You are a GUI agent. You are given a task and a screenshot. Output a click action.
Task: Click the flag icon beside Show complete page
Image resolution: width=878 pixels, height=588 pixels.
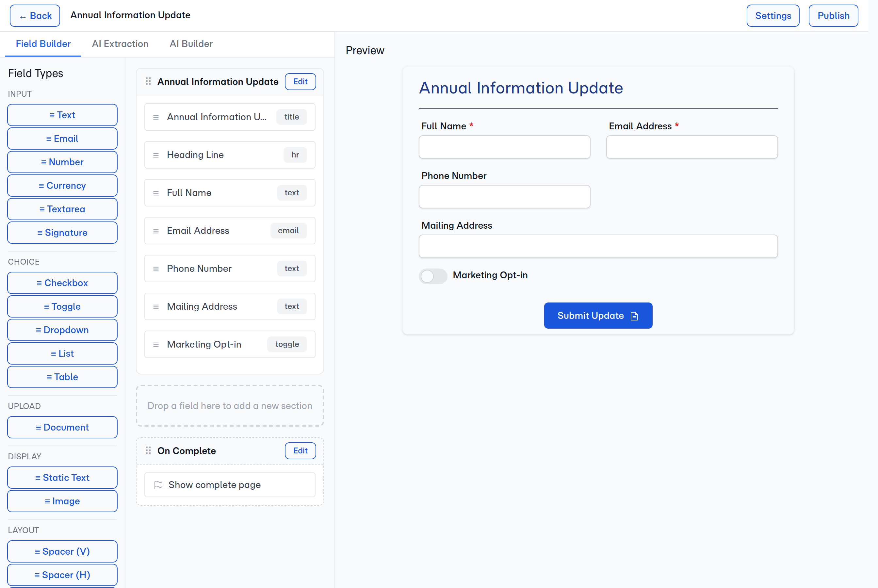pyautogui.click(x=158, y=484)
